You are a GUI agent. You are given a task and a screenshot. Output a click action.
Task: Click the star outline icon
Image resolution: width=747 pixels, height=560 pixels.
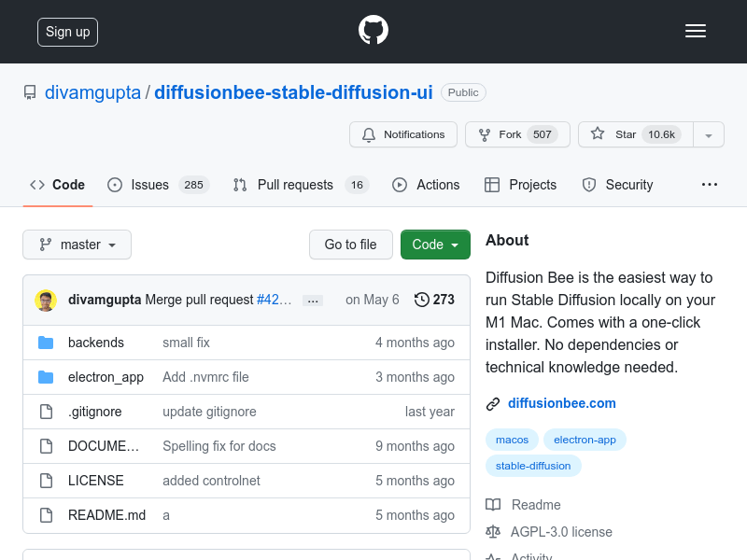click(x=598, y=133)
